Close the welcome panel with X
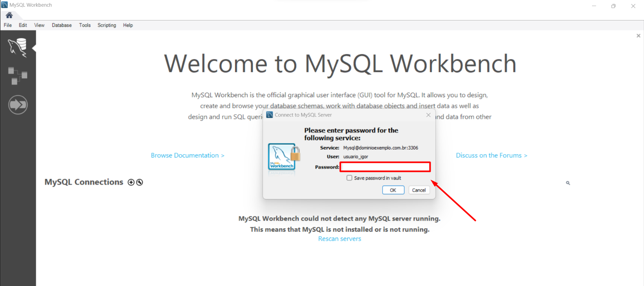This screenshot has width=644, height=286. click(x=638, y=36)
